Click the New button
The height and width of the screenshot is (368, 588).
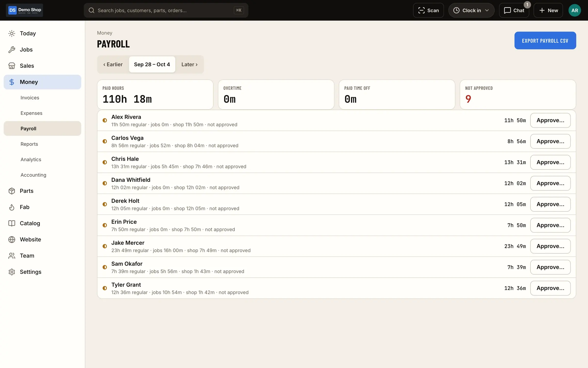click(x=548, y=10)
